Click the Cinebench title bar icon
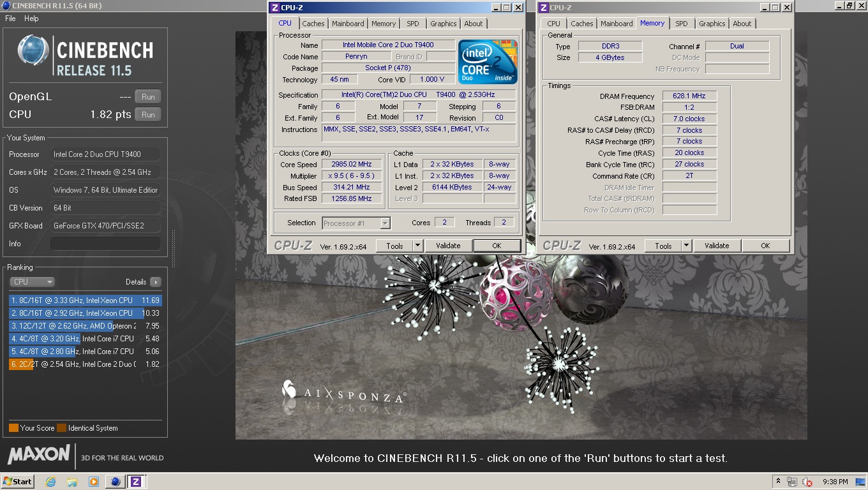Screen dimensions: 868x490 tap(6, 6)
